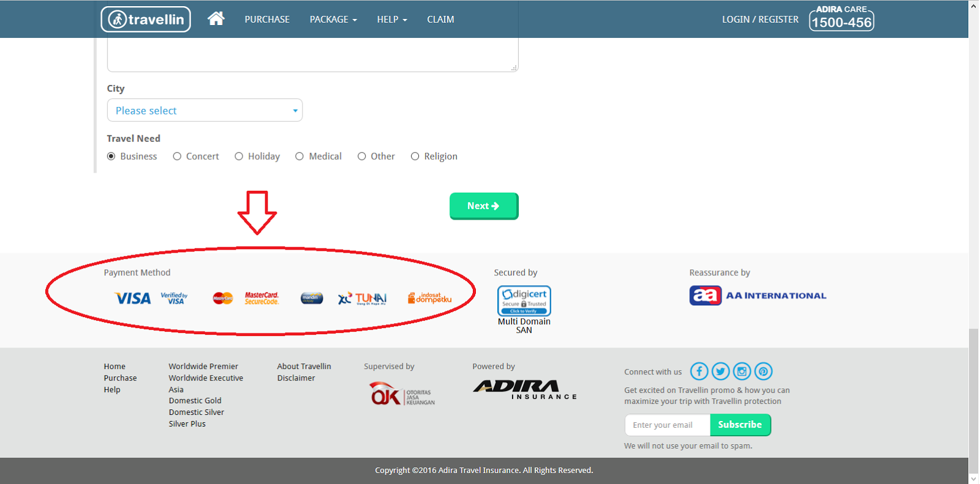
Task: Open the Twitter social icon
Action: (720, 371)
